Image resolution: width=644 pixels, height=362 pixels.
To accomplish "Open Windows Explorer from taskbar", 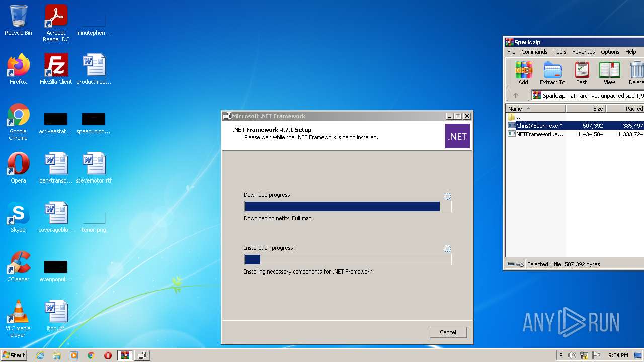I will (57, 355).
